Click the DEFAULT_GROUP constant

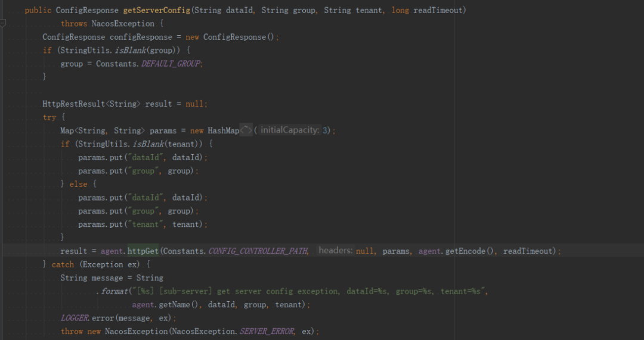[171, 64]
